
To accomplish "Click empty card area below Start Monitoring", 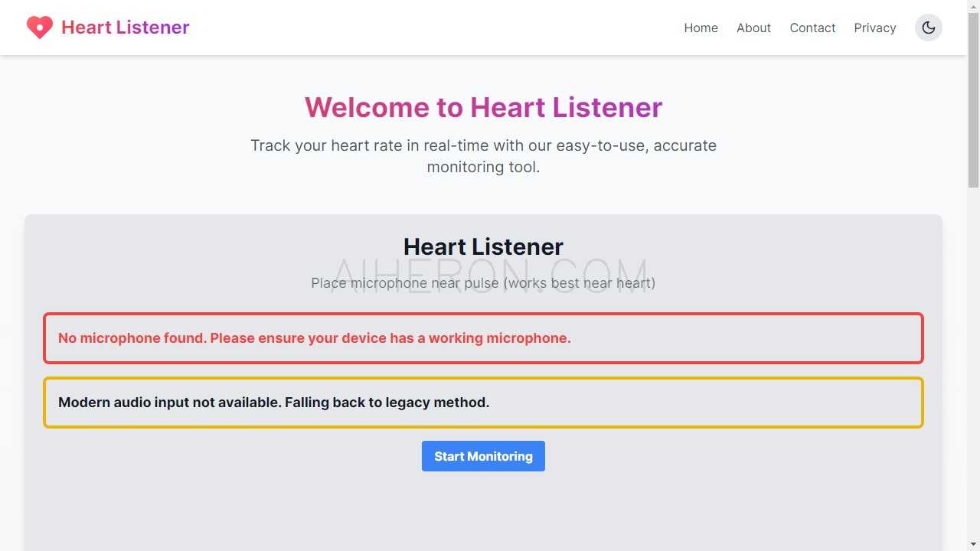I will 483,513.
